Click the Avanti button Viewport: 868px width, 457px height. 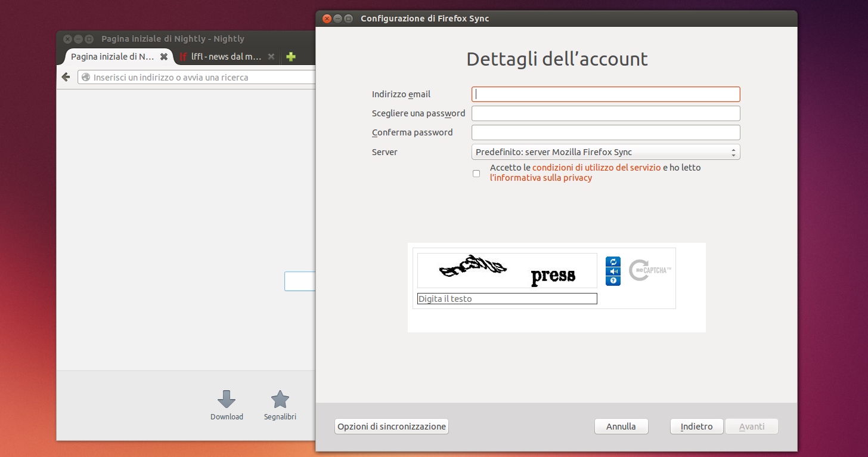pyautogui.click(x=752, y=427)
